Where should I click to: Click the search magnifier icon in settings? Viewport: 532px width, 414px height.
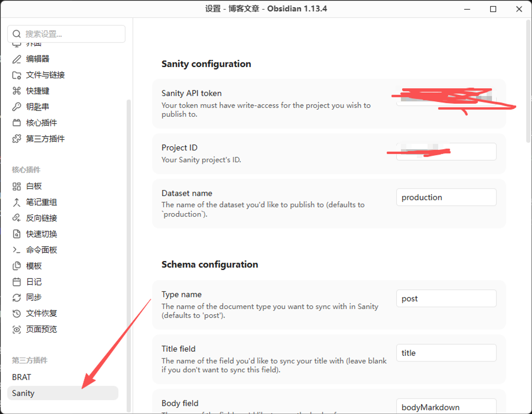[17, 34]
